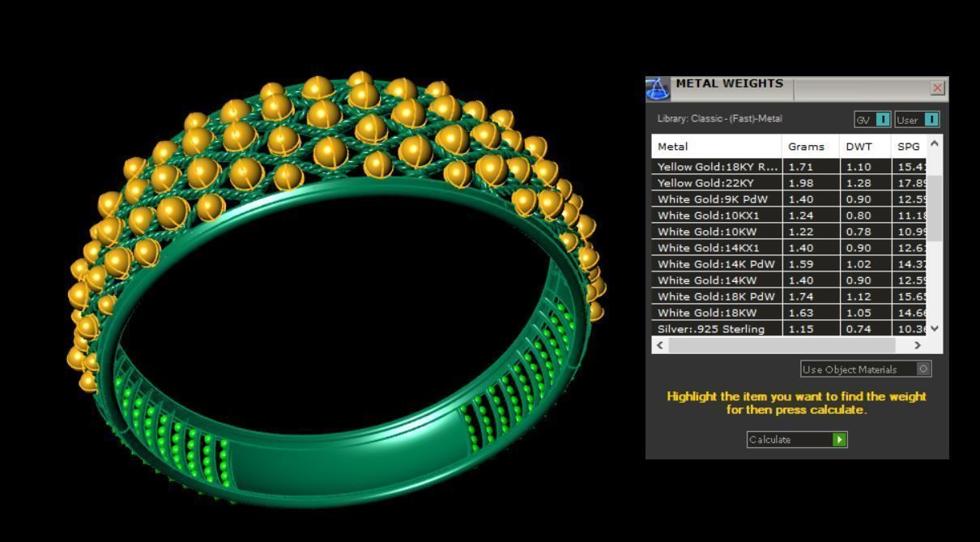Select the Yellow Gold:22KY row
Screen dimensions: 980x542
coord(789,183)
